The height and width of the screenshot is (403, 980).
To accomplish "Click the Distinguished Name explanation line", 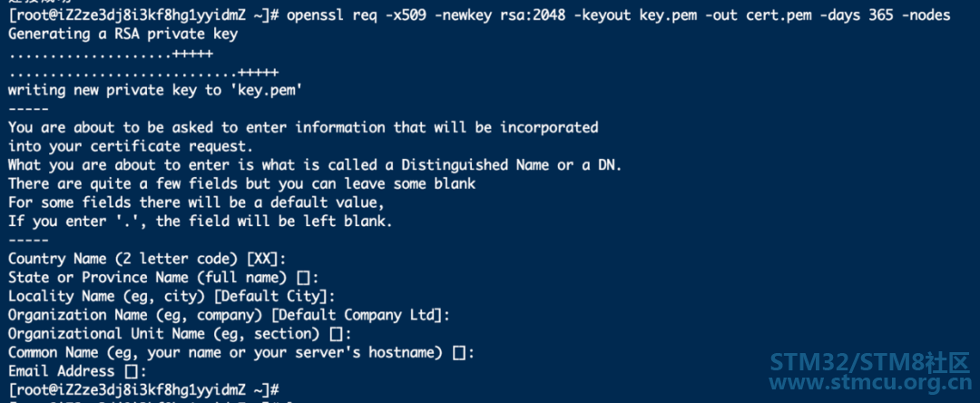I will tap(315, 165).
